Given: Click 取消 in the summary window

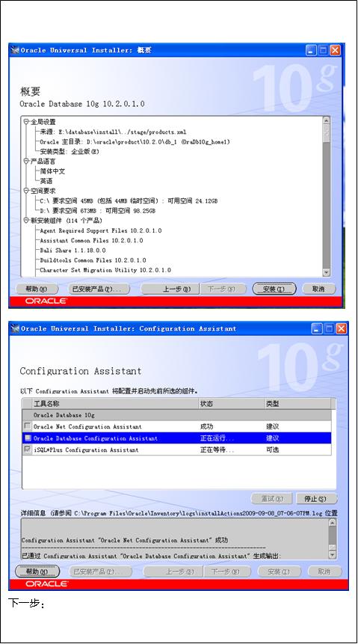Looking at the screenshot, I should pos(318,289).
